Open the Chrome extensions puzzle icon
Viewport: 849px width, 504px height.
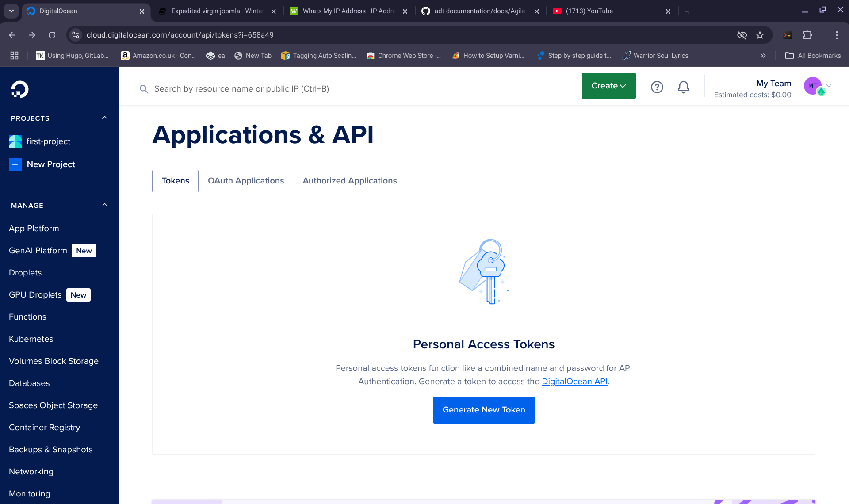(x=807, y=35)
